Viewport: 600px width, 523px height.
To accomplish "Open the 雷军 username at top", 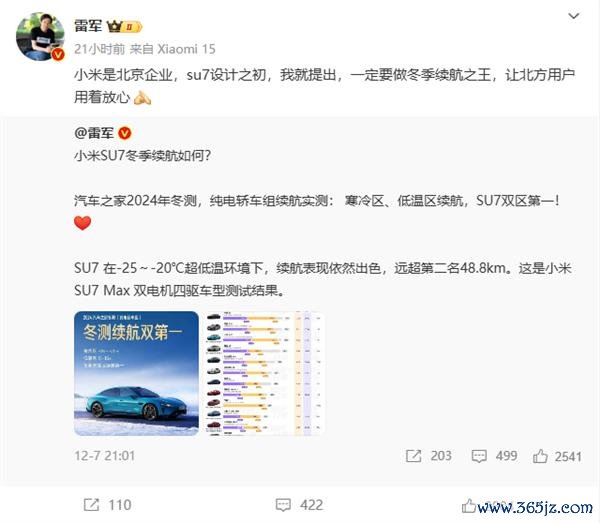I will 88,26.
